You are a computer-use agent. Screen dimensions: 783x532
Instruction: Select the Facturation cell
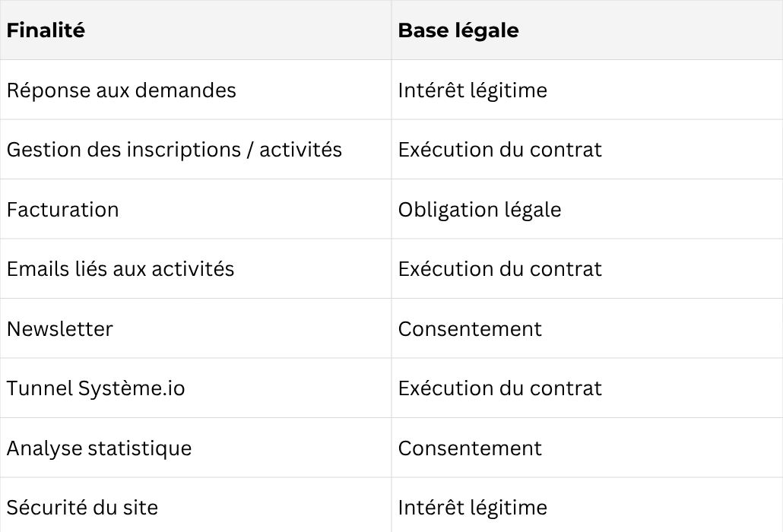click(x=63, y=210)
